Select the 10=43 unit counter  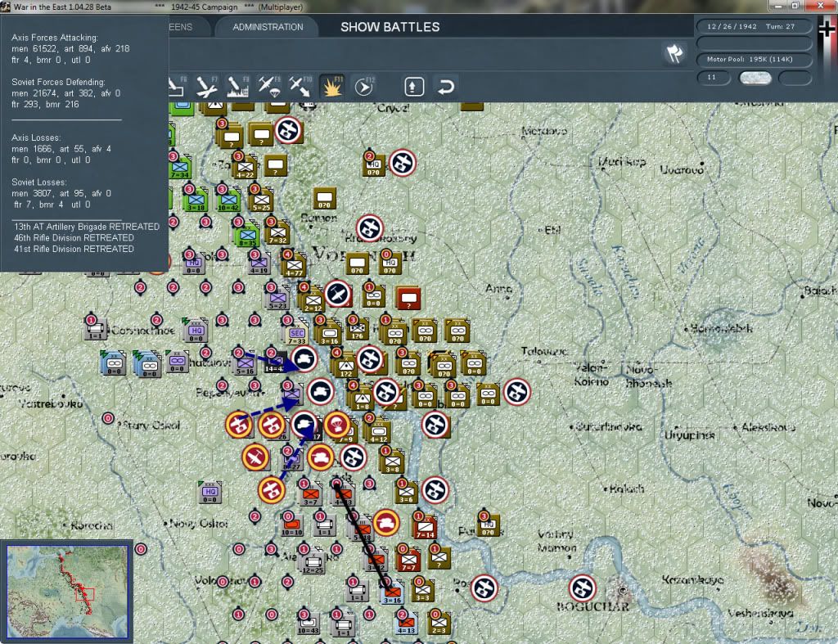(309, 624)
